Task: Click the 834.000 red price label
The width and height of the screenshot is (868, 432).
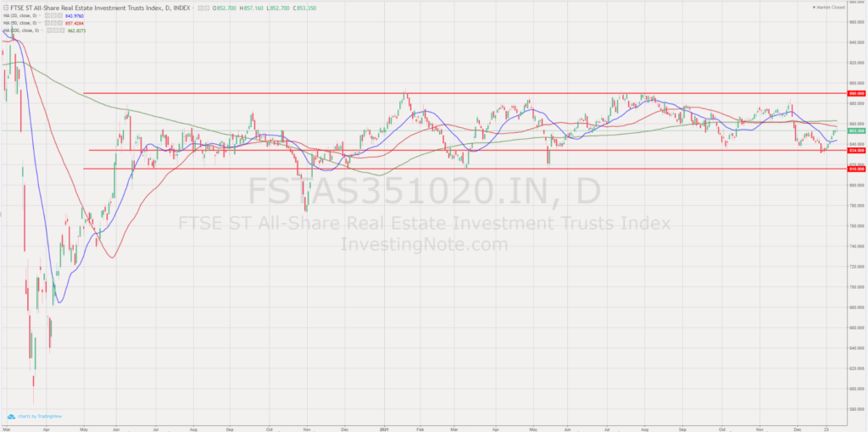Action: (856, 151)
